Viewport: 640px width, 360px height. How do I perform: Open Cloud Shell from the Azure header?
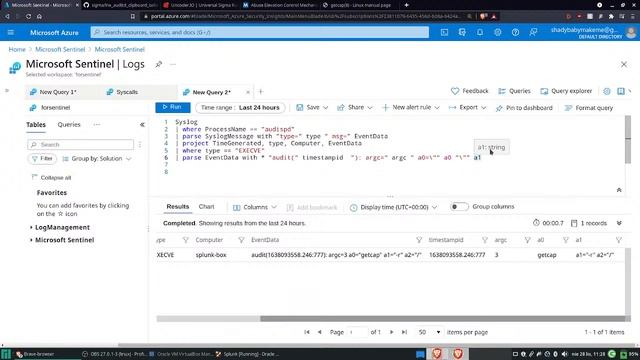pyautogui.click(x=444, y=32)
